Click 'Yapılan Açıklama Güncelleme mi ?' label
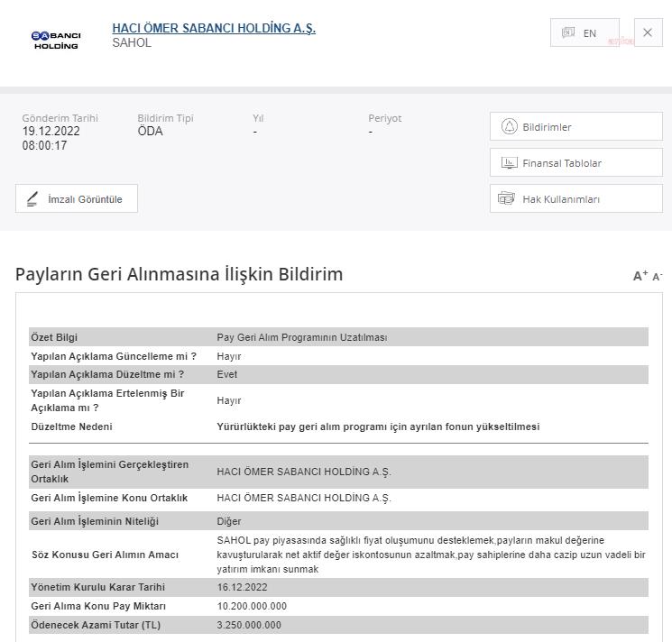 click(114, 356)
